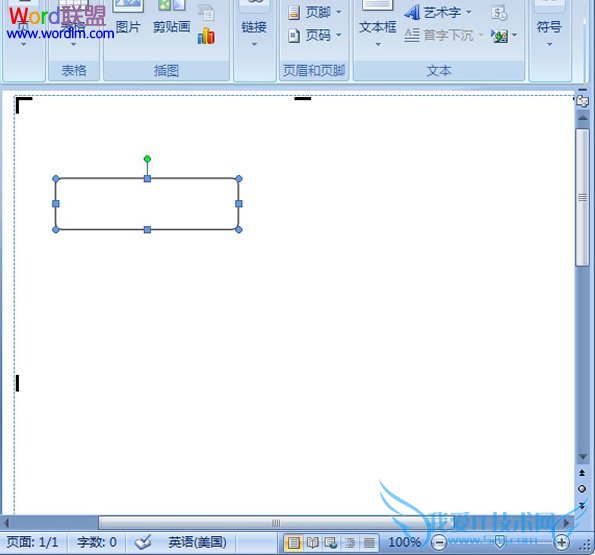The height and width of the screenshot is (555, 595).
Task: Open word count via 字数: 0
Action: (x=97, y=542)
